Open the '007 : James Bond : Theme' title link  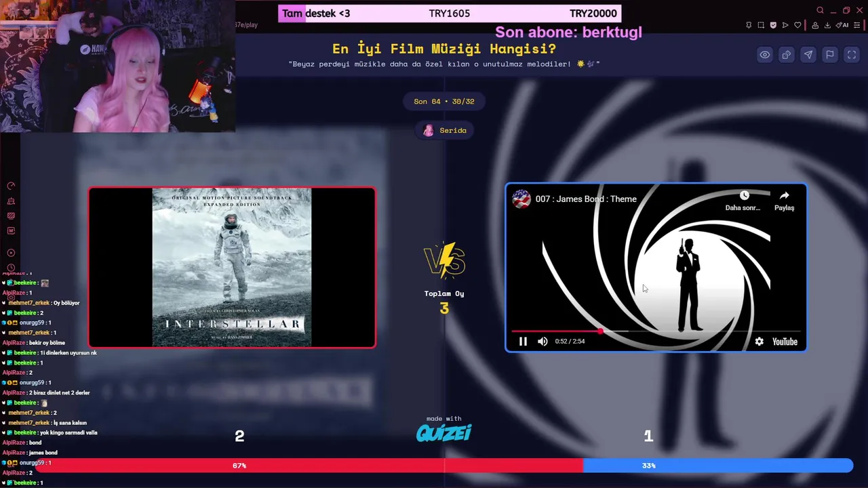[x=586, y=199]
